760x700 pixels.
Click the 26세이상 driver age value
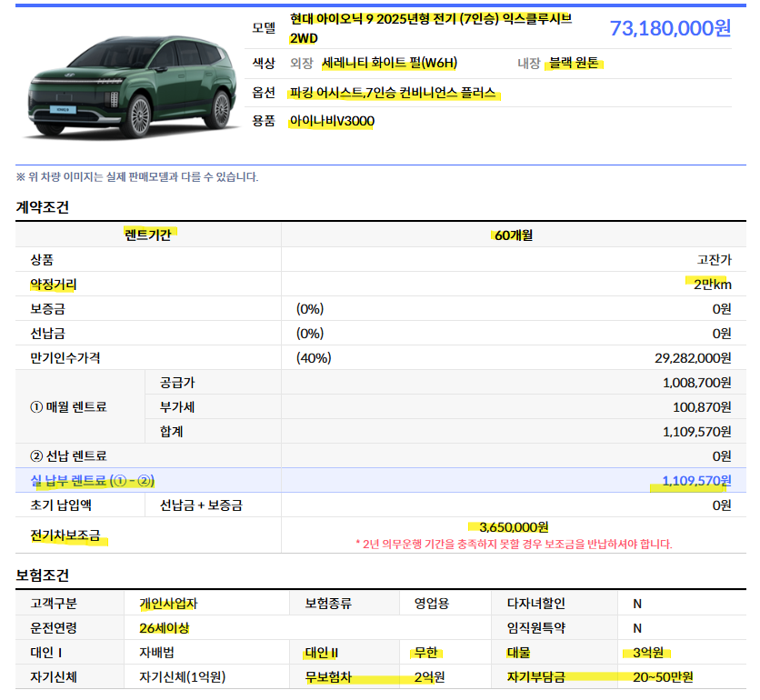point(165,628)
